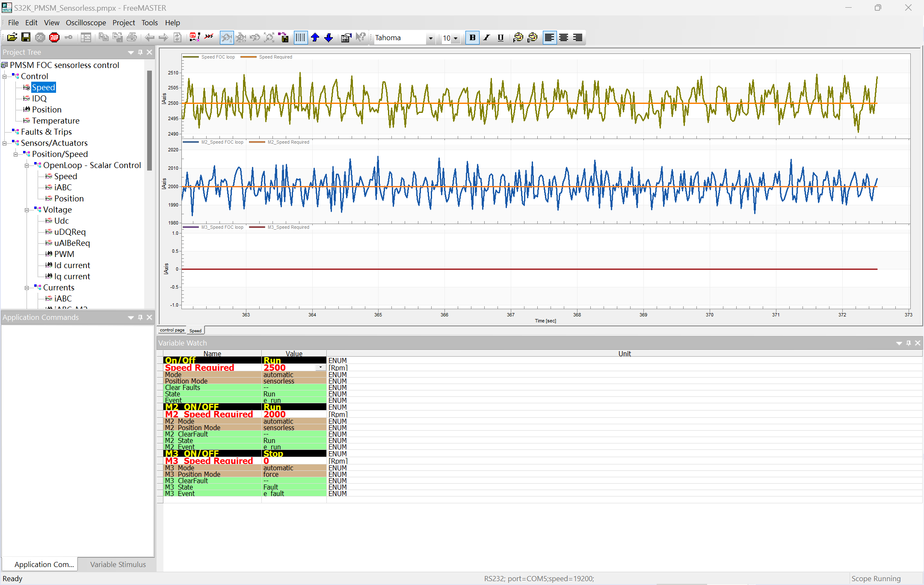Select IDQ scope in project tree

click(x=39, y=98)
